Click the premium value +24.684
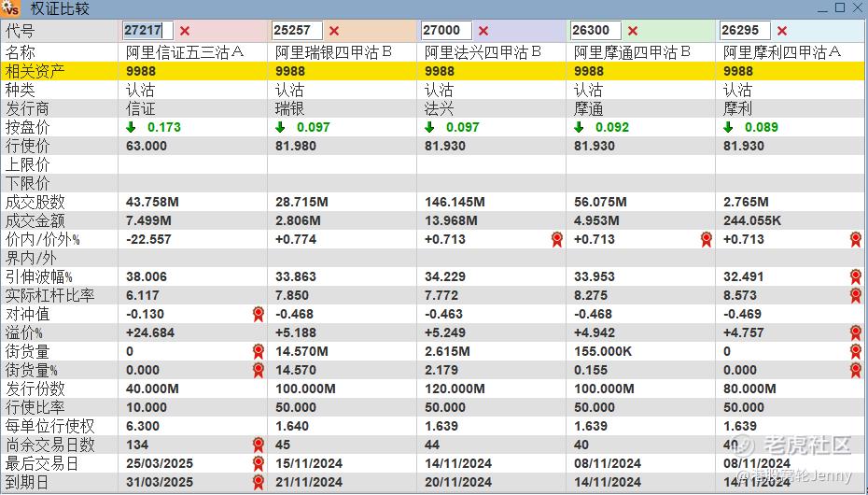The height and width of the screenshot is (495, 868). tap(150, 332)
